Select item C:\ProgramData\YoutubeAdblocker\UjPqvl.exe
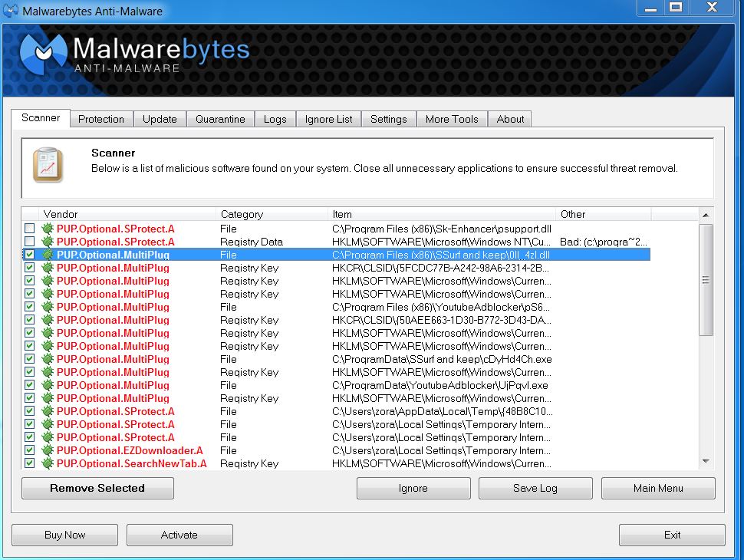Viewport: 744px width, 560px height. 439,385
